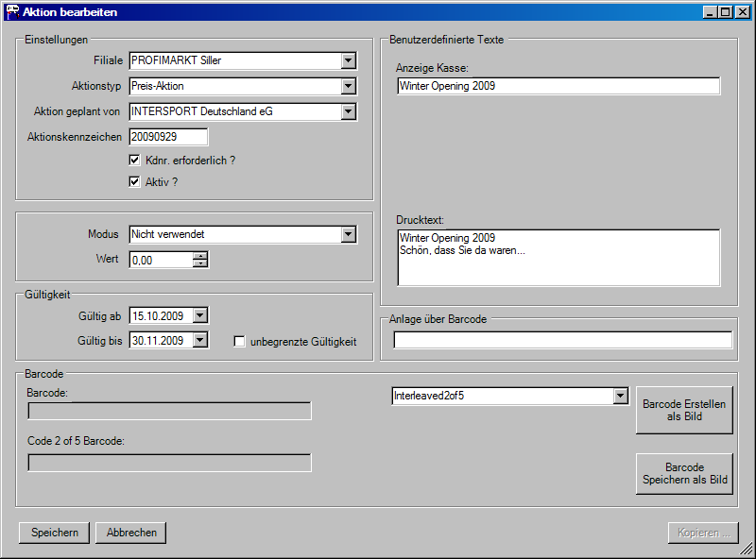Open the Filiale dropdown list
Viewport: 756px width, 559px height.
pyautogui.click(x=349, y=60)
